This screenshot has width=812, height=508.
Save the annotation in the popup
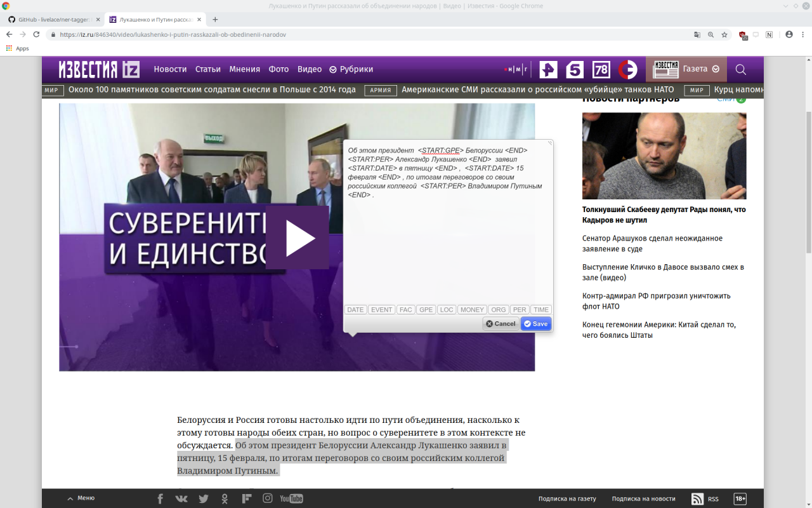tap(536, 324)
